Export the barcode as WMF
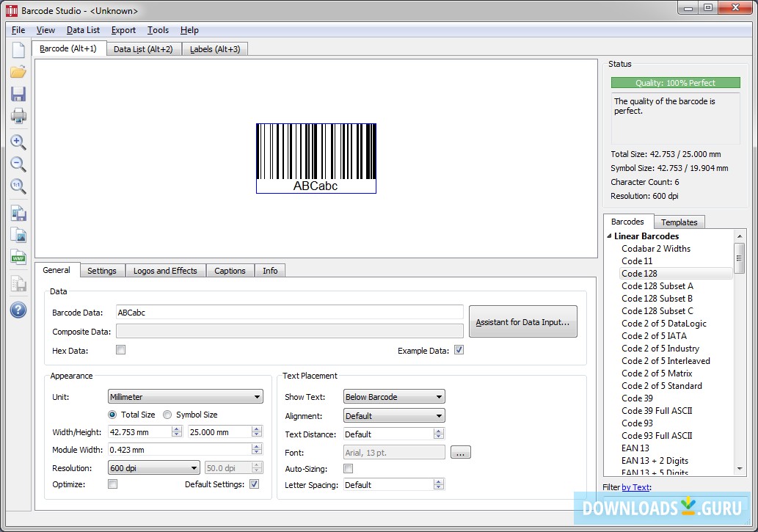The image size is (758, 532). (18, 257)
